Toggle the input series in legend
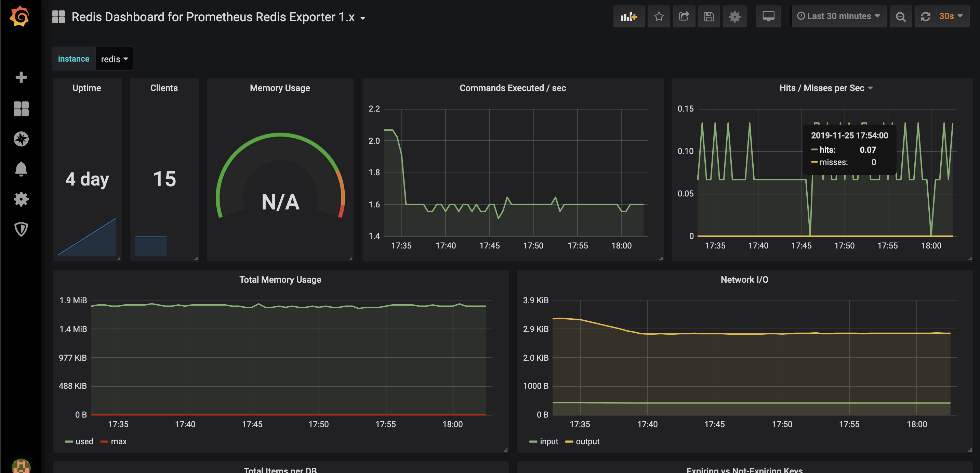Viewport: 980px width, 473px height. tap(544, 442)
